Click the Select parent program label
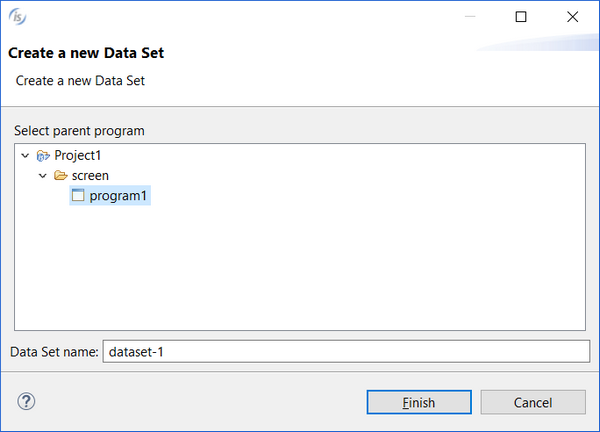 (x=79, y=131)
